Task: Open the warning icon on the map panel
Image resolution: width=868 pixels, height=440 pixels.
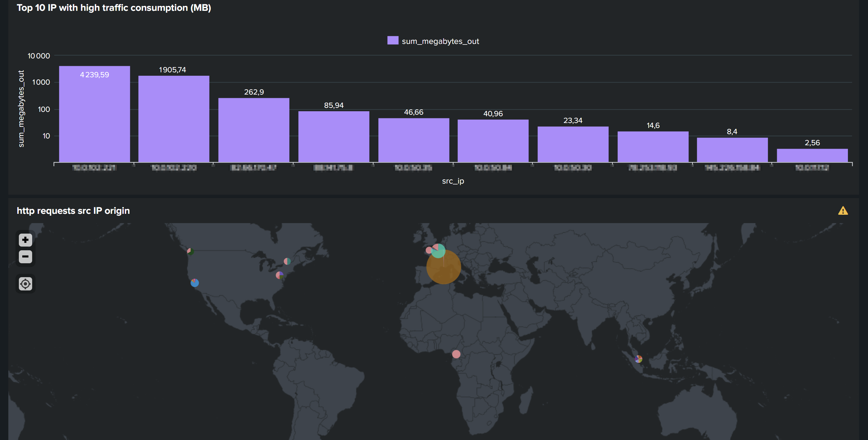Action: point(844,211)
